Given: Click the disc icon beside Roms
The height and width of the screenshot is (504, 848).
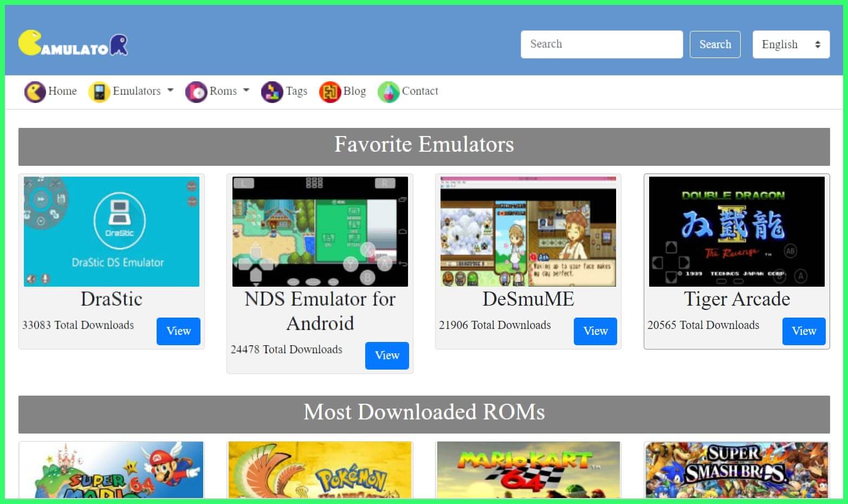Looking at the screenshot, I should click(196, 92).
